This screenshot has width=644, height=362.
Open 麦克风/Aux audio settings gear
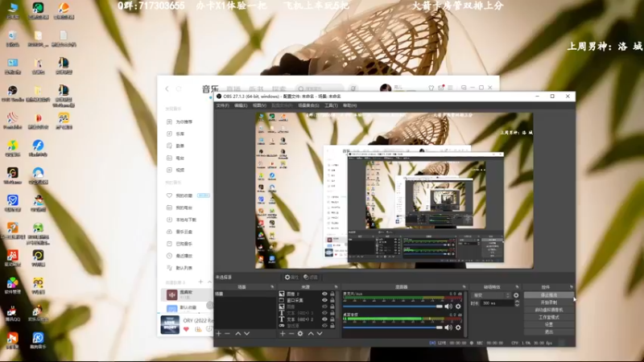click(458, 306)
